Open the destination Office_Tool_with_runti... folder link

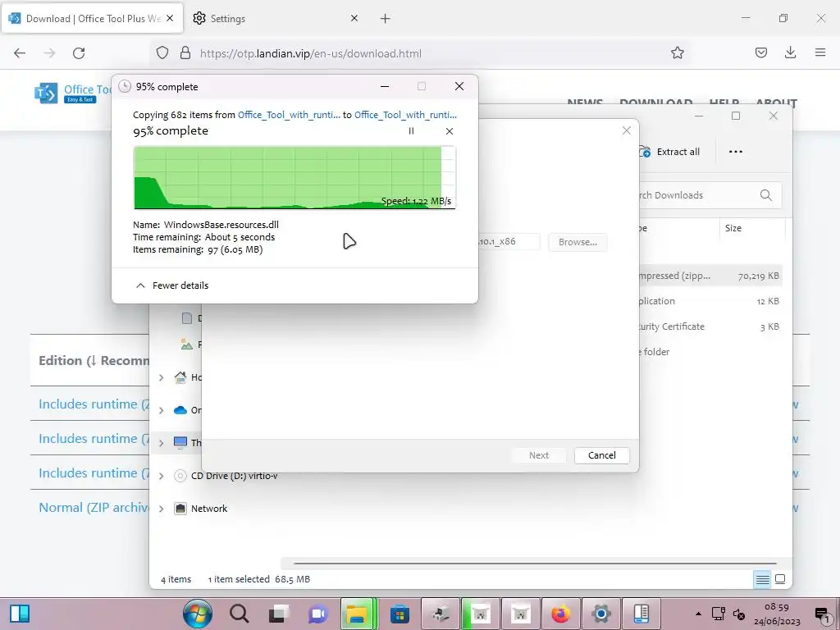pos(405,115)
